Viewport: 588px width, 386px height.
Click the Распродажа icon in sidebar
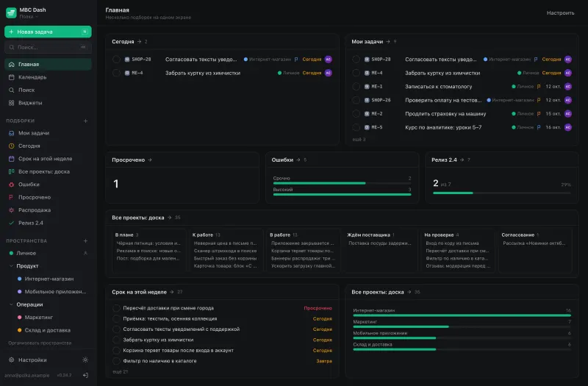point(11,210)
